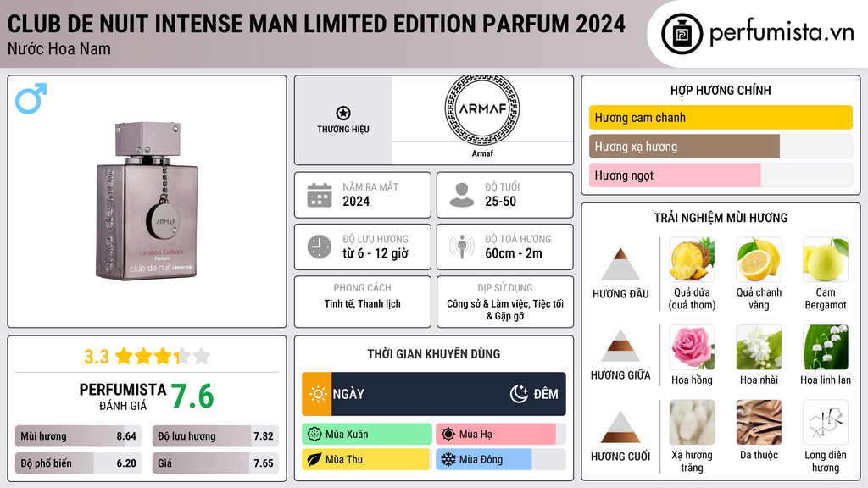This screenshot has width=868, height=488.
Task: Click the male gender symbol icon
Action: point(31,99)
